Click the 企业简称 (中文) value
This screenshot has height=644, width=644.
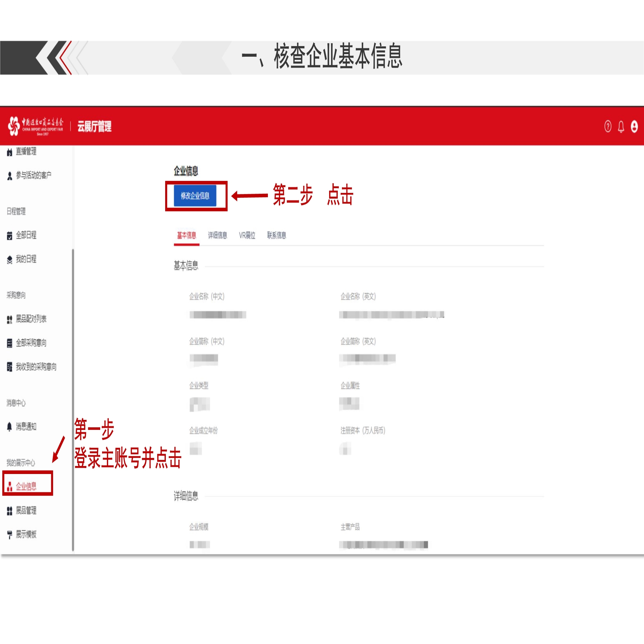[x=204, y=359]
